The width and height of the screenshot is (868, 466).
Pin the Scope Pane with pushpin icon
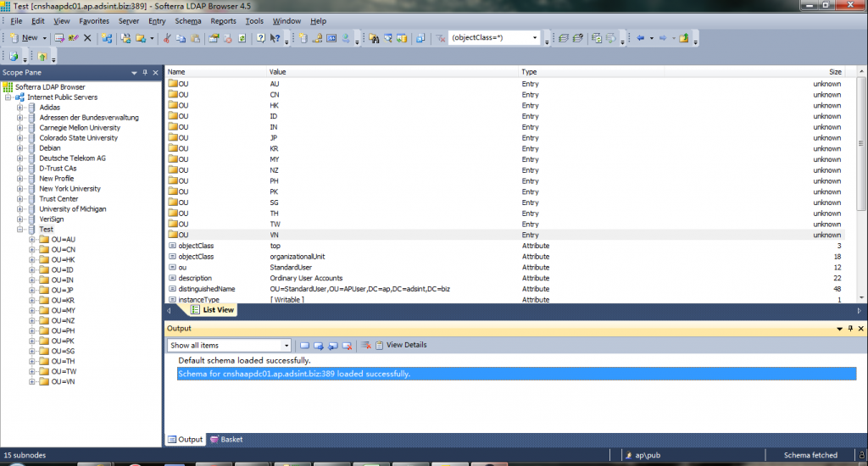coord(145,73)
